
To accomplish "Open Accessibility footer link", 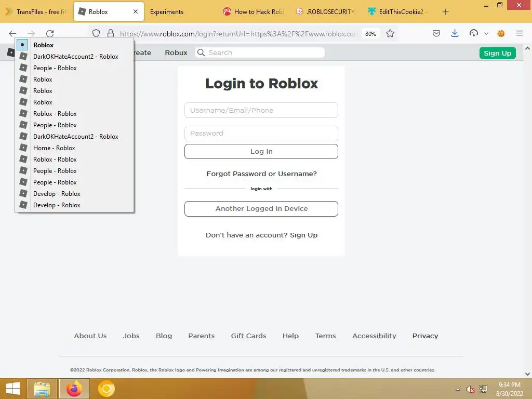I will pyautogui.click(x=374, y=336).
